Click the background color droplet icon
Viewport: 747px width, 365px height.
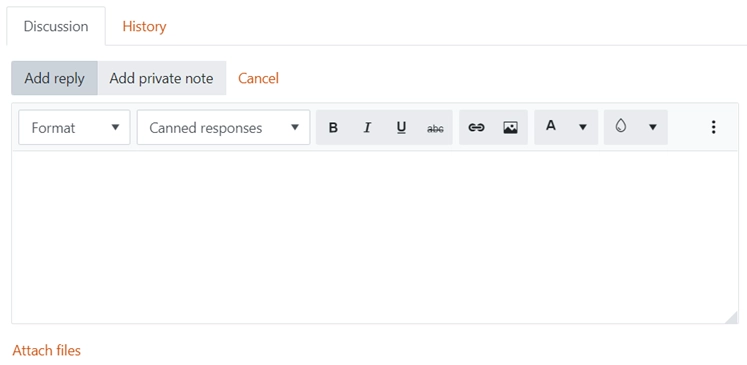coord(620,126)
